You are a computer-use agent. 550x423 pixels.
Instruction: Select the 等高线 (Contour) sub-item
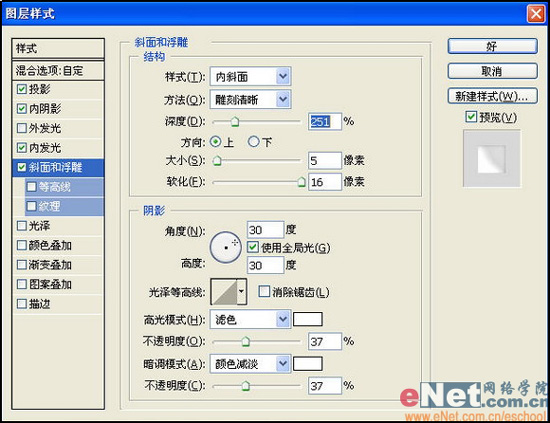point(65,187)
